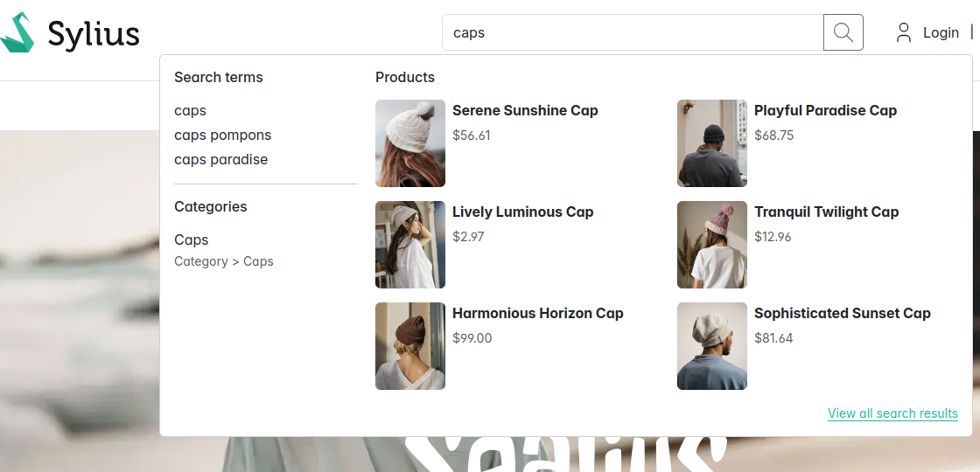Click the 'Category > Caps' breadcrumb text
This screenshot has height=472, width=980.
click(224, 261)
